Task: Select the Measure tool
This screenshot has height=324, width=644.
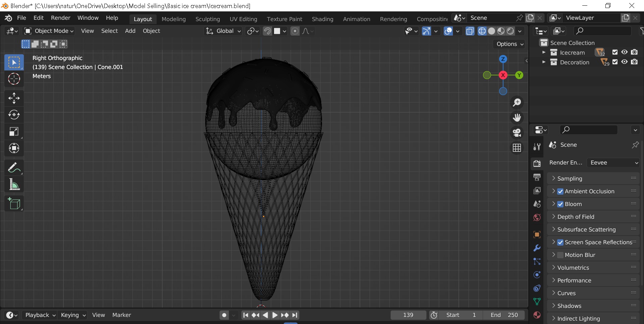Action: point(14,184)
